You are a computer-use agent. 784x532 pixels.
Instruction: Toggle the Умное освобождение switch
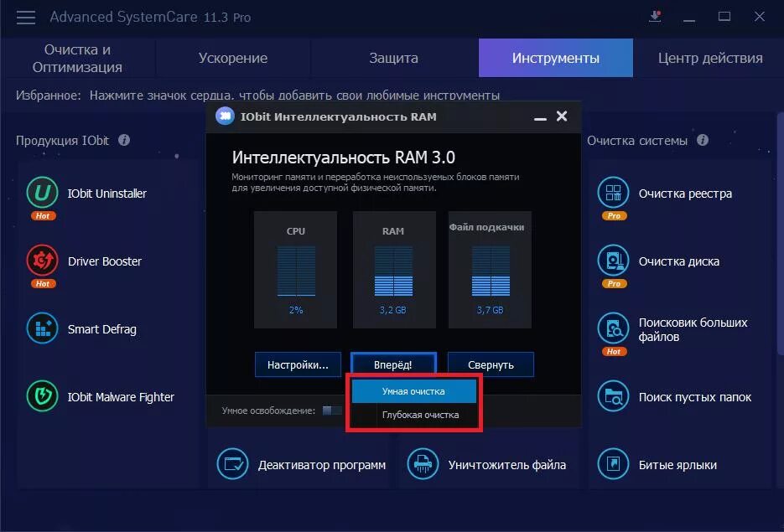click(331, 411)
